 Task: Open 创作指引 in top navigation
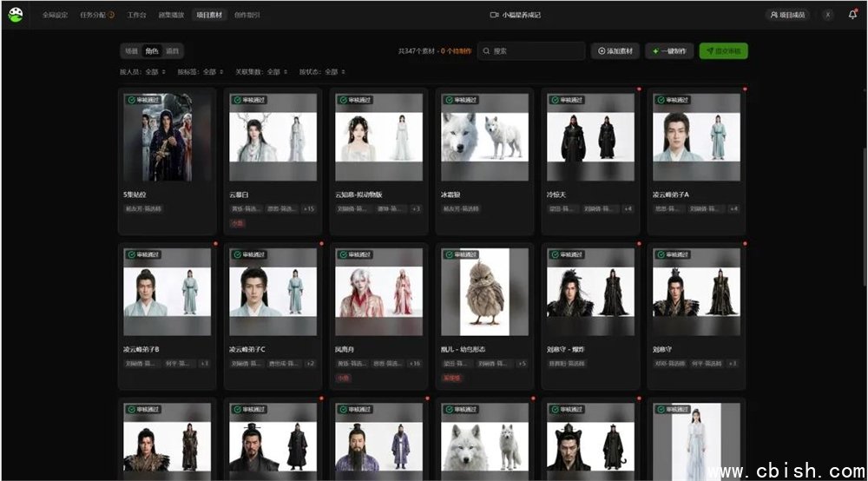coord(247,15)
